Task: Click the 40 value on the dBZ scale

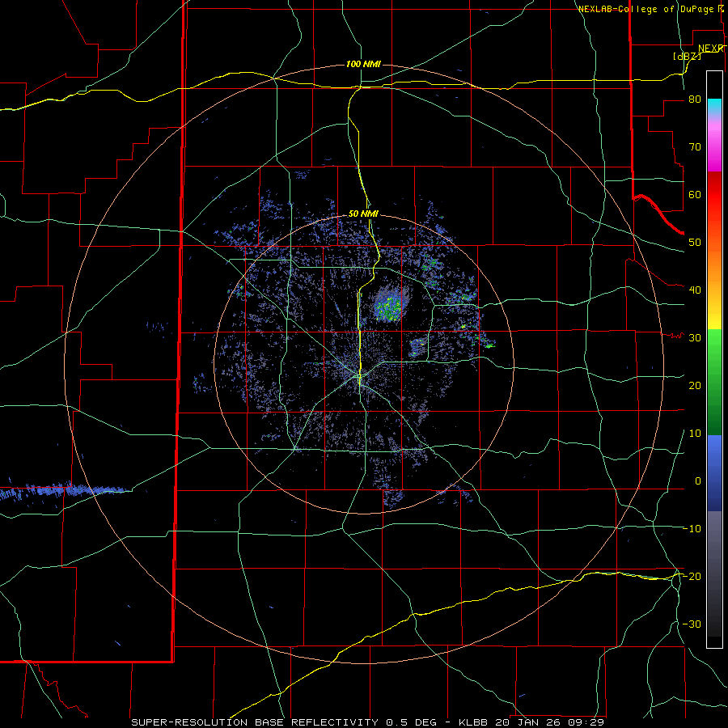Action: point(695,290)
